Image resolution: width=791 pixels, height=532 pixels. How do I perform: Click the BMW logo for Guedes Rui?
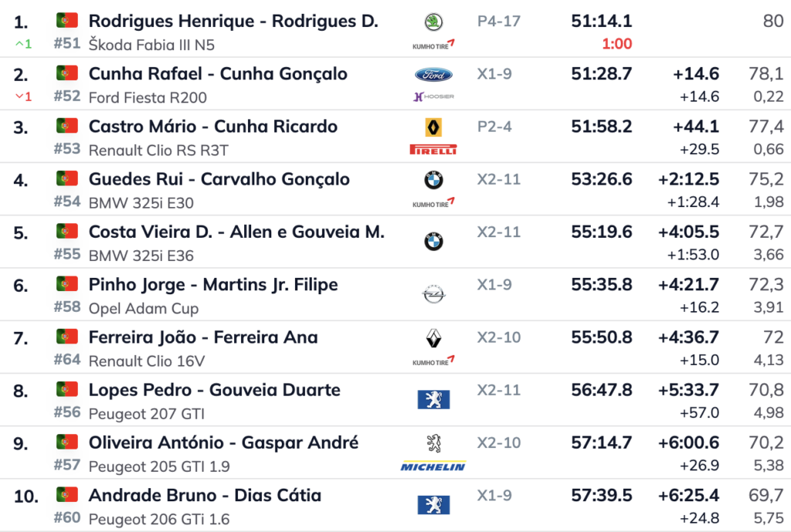[x=433, y=180]
